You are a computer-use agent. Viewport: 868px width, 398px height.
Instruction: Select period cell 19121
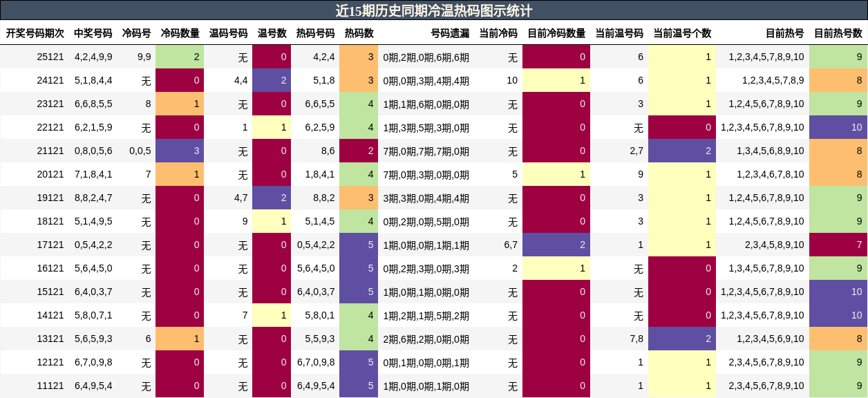point(50,198)
